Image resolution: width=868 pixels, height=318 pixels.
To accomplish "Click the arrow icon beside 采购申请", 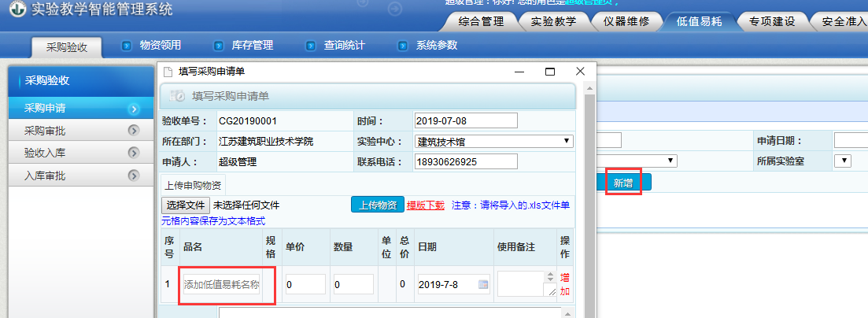I will pos(133,109).
